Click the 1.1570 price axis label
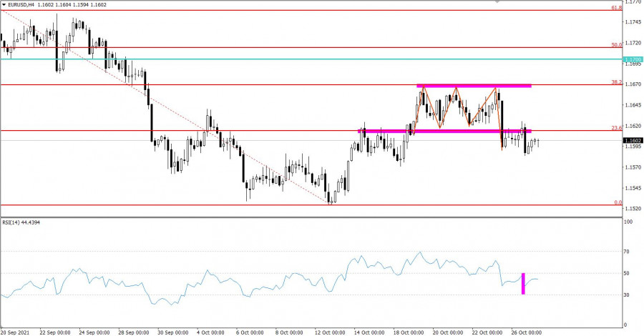This screenshot has height=336, width=644. (633, 167)
